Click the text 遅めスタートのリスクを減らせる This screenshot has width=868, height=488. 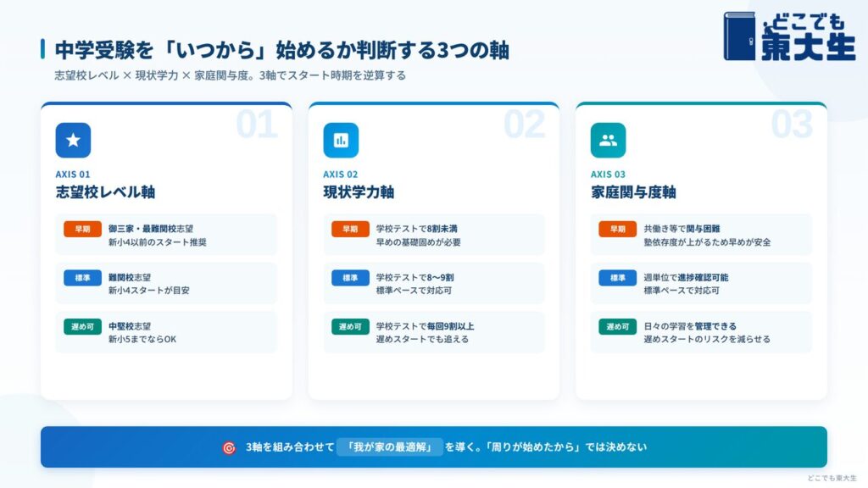click(707, 339)
